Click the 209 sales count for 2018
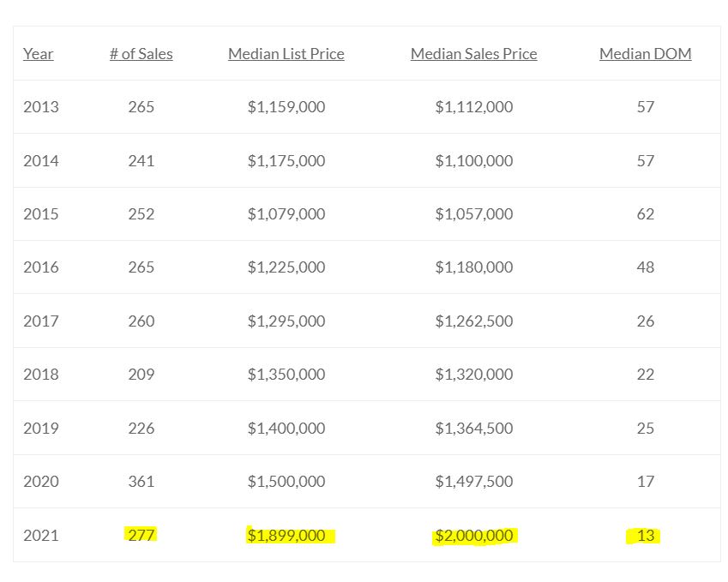Screen dimensions: 728x582 (x=141, y=374)
